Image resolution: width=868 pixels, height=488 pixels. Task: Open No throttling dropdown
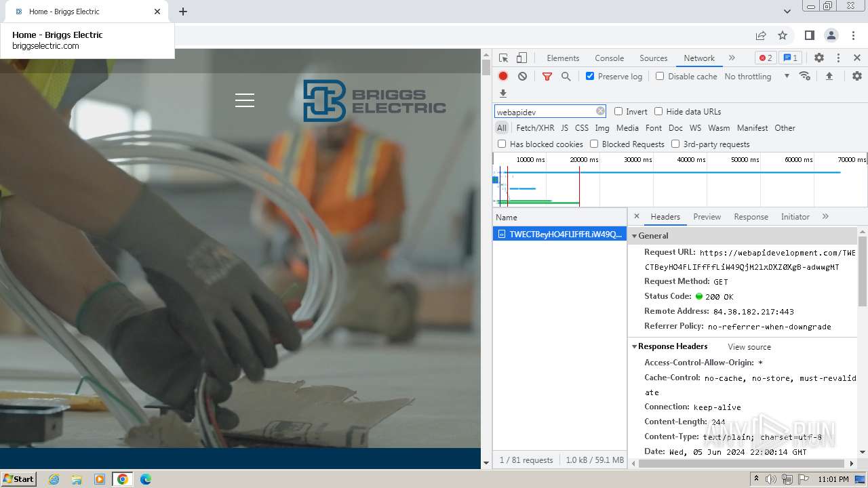(x=757, y=77)
